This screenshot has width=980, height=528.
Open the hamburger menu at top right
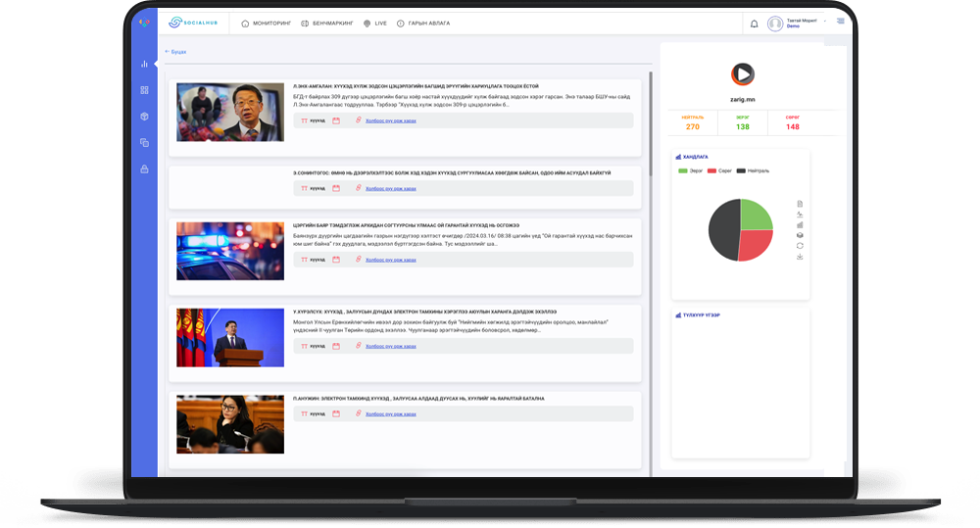point(840,22)
